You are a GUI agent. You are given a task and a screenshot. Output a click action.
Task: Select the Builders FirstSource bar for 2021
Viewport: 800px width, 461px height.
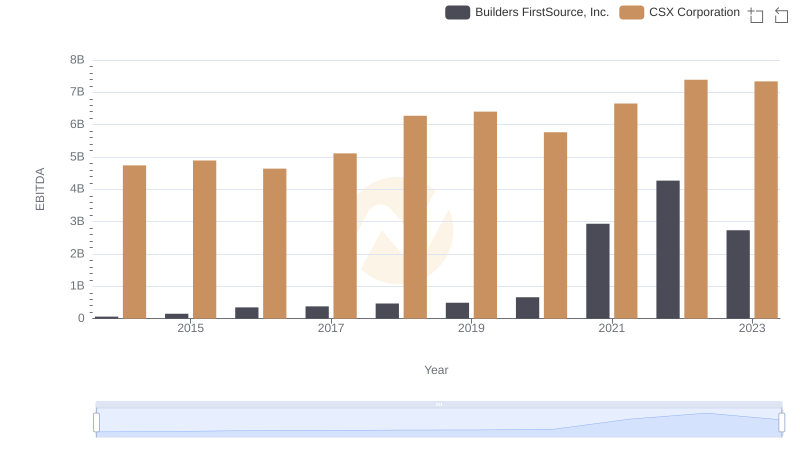pos(597,271)
